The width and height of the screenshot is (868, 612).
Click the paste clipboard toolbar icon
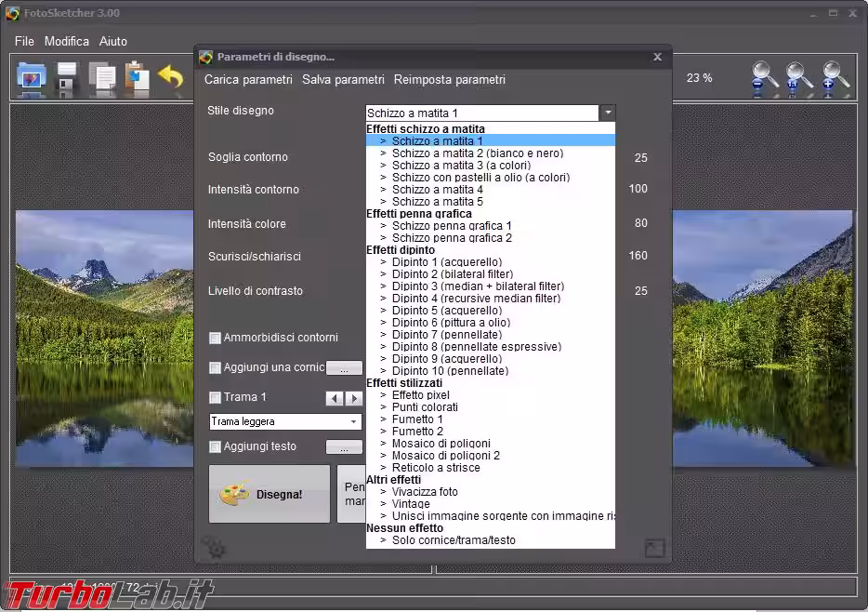tap(137, 79)
